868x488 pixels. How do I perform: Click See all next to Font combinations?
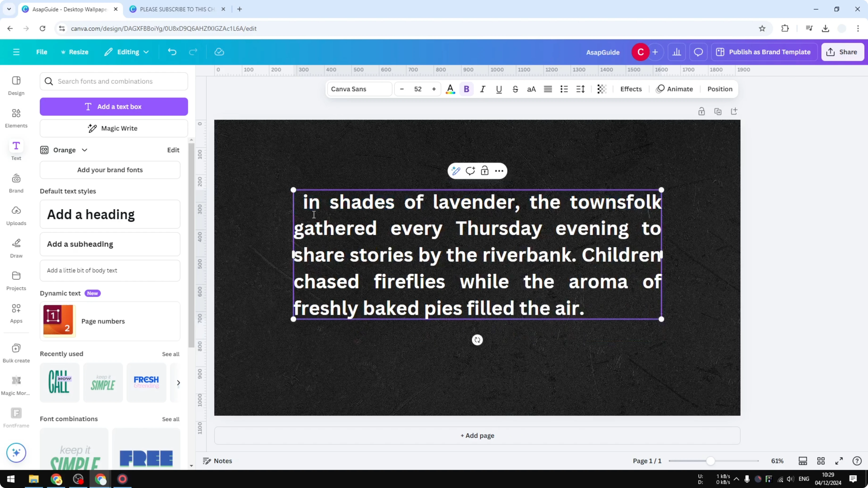coord(171,419)
